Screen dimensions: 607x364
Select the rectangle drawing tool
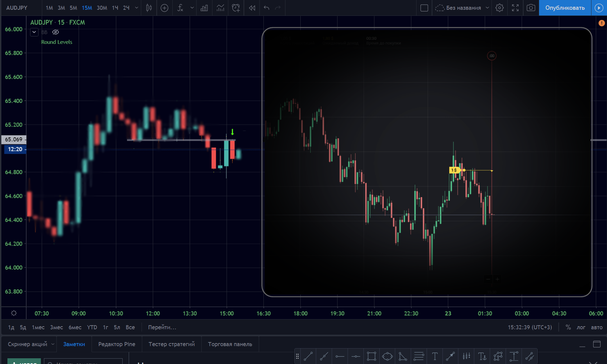click(372, 356)
